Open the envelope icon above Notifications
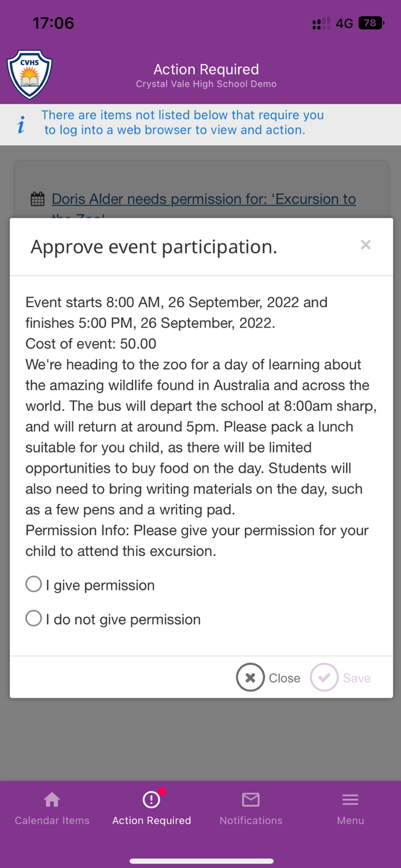Image resolution: width=401 pixels, height=868 pixels. [251, 800]
